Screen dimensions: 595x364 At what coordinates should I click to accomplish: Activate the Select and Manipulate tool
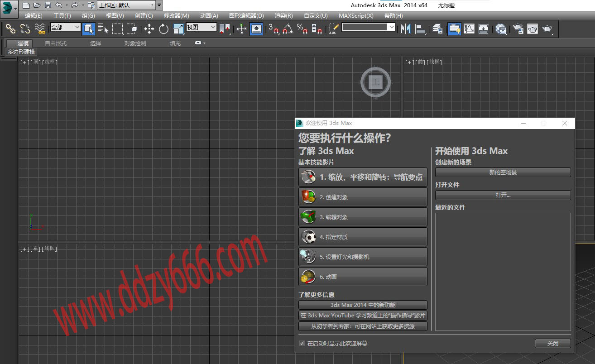[241, 29]
